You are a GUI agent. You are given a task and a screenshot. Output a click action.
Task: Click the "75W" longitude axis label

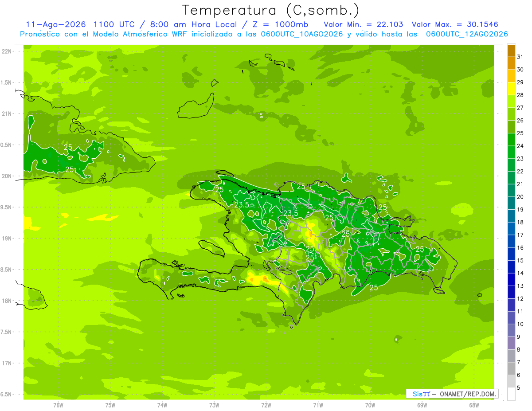click(110, 405)
